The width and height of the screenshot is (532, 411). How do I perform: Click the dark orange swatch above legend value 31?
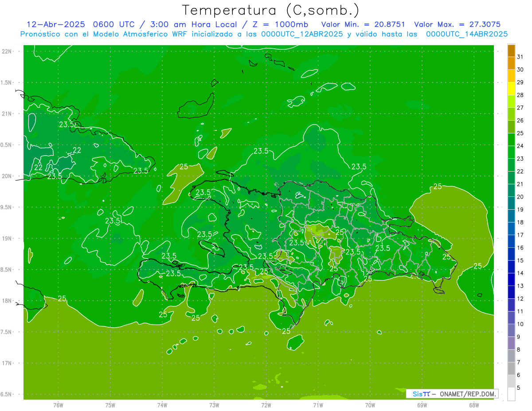(511, 51)
